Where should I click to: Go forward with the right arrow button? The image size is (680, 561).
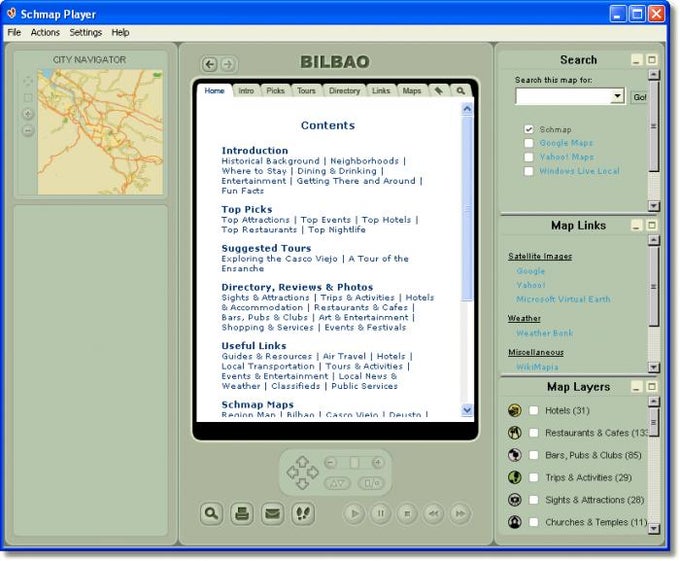(x=228, y=65)
